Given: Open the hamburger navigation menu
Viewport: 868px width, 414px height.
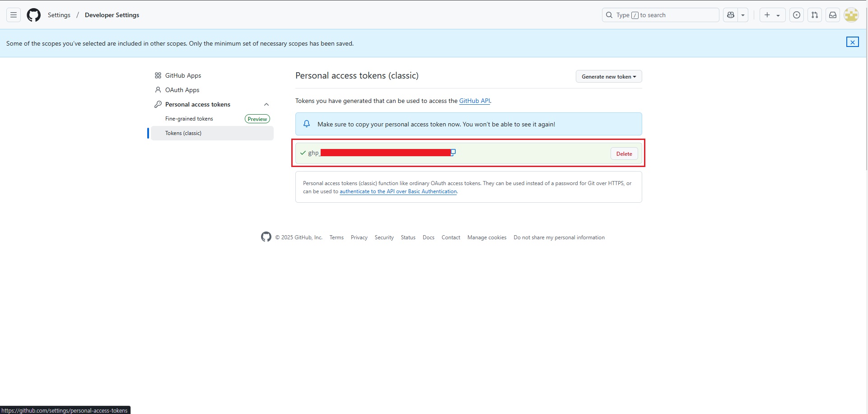Looking at the screenshot, I should [14, 15].
